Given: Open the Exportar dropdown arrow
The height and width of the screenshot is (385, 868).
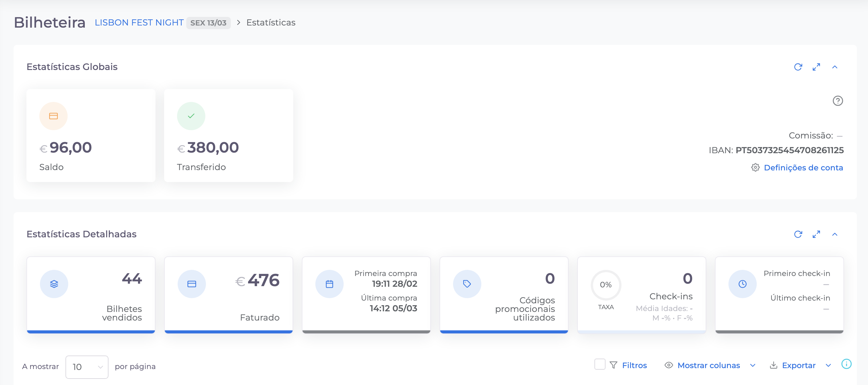Looking at the screenshot, I should pos(828,365).
